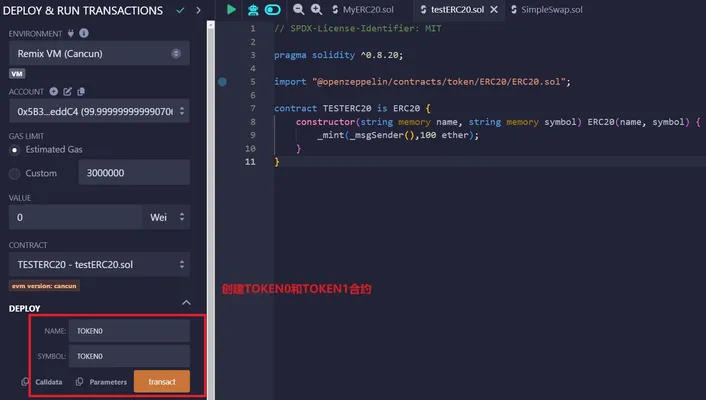This screenshot has height=400, width=706.
Task: Close the testERC20.sol tab
Action: [x=494, y=9]
